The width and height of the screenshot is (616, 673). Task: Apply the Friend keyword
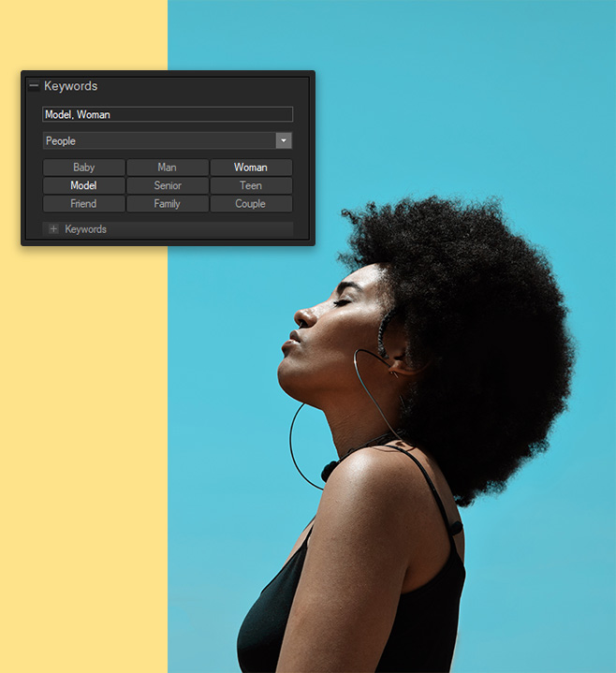83,203
